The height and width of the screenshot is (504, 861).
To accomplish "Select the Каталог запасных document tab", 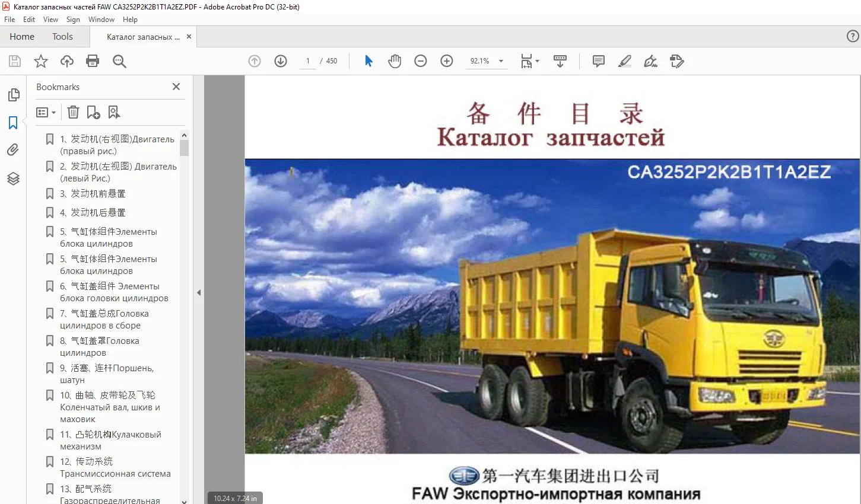I will 143,37.
